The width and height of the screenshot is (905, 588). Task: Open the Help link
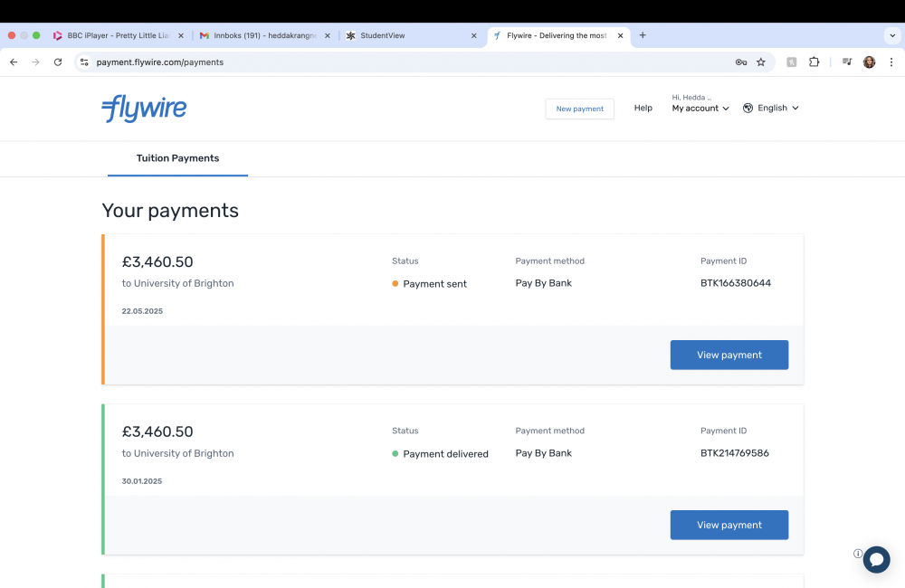click(643, 108)
